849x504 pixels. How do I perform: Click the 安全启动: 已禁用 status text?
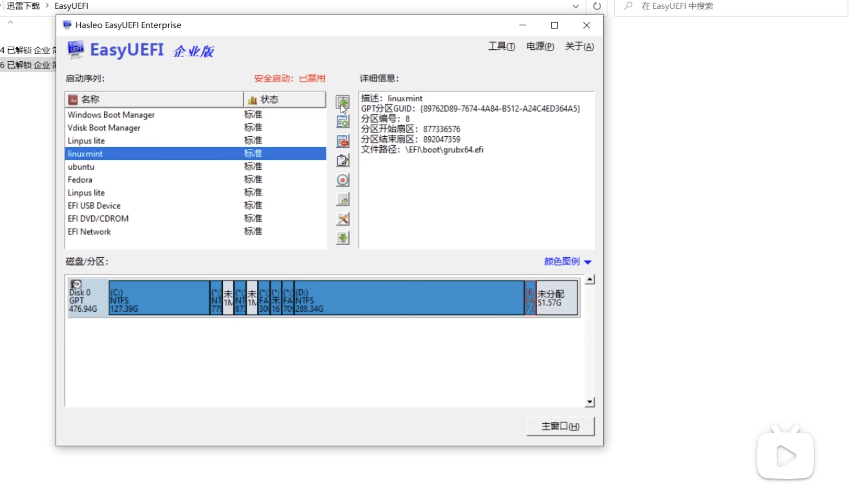pyautogui.click(x=290, y=79)
